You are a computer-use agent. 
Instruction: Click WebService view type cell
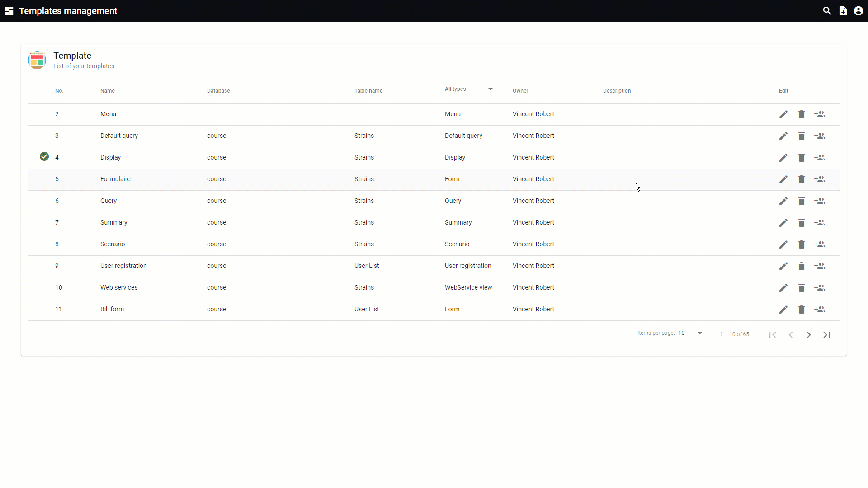[x=468, y=288]
